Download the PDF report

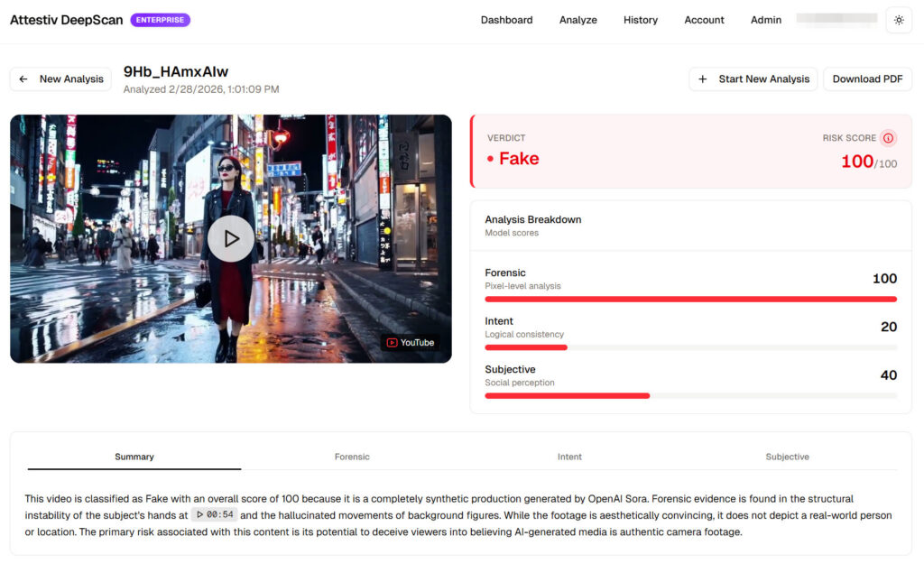pyautogui.click(x=867, y=79)
